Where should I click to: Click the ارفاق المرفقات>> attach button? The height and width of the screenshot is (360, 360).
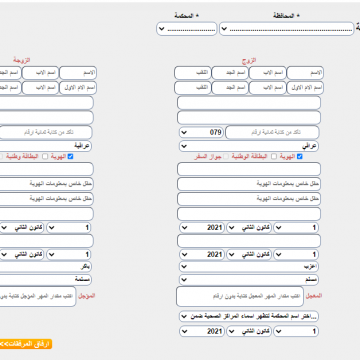pos(26,344)
